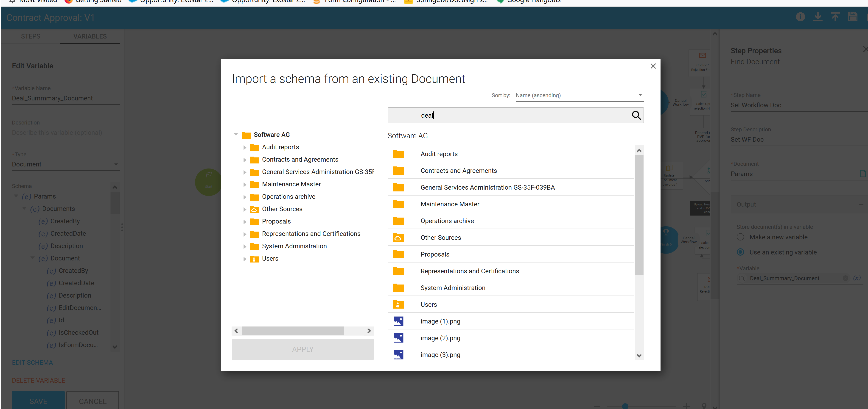Expand the Contracts and Agreements folder
The height and width of the screenshot is (409, 868).
pos(245,159)
